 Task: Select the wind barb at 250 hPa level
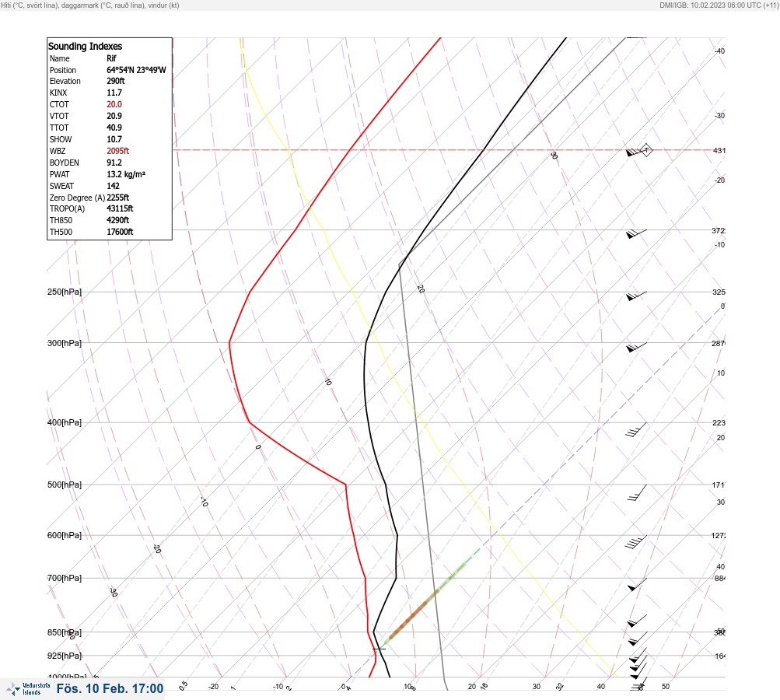pyautogui.click(x=636, y=296)
